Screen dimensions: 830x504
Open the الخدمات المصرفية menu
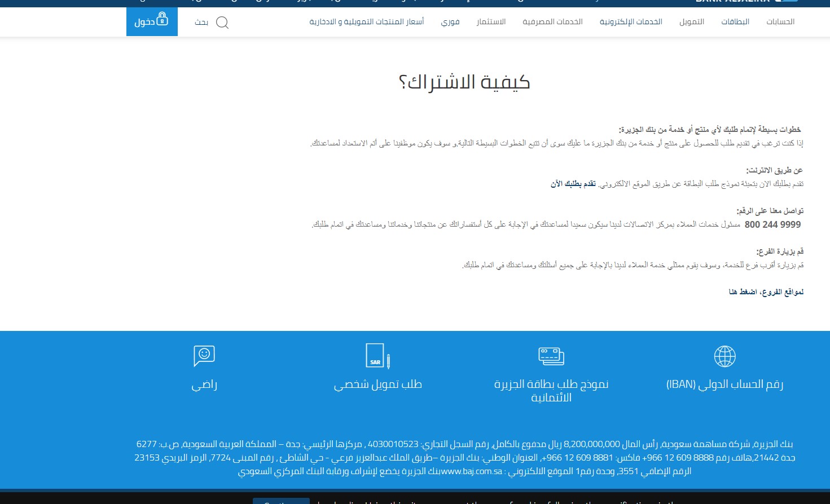tap(552, 22)
